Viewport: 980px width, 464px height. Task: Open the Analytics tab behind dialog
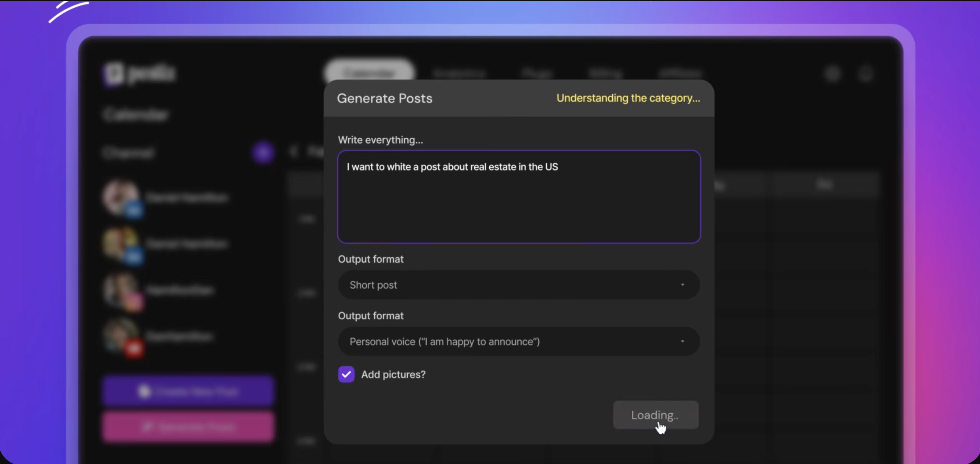(x=459, y=73)
